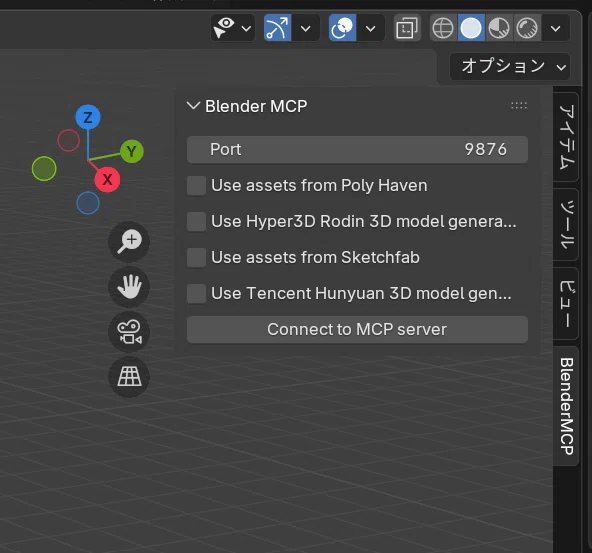Click the red X axis on navigation gizmo

[107, 179]
